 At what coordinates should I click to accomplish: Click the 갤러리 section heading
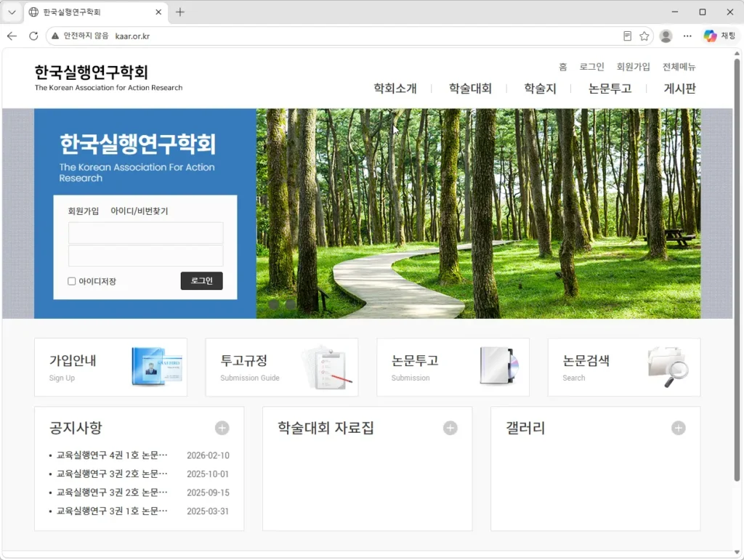[x=525, y=428]
